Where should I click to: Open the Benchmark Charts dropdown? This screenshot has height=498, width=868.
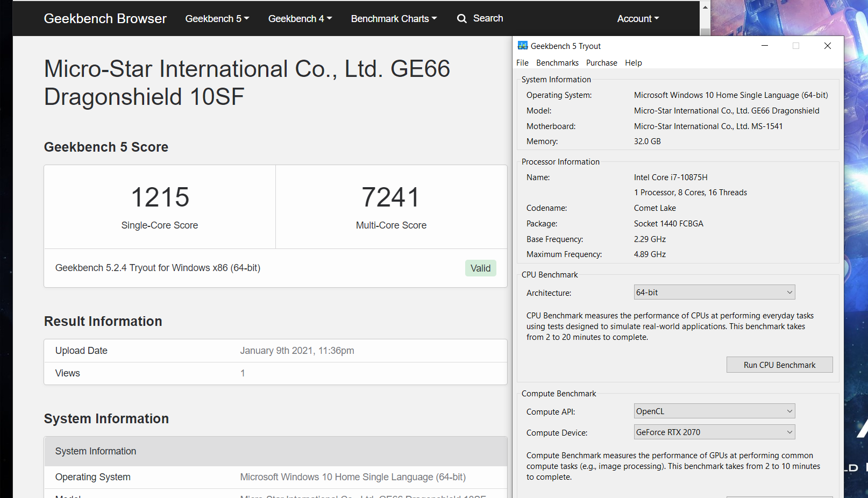pyautogui.click(x=394, y=19)
